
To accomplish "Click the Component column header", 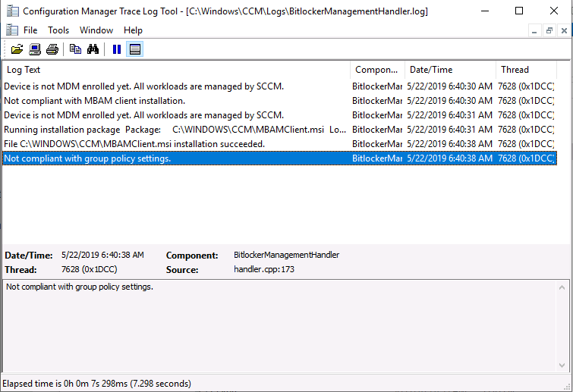I will coord(377,70).
